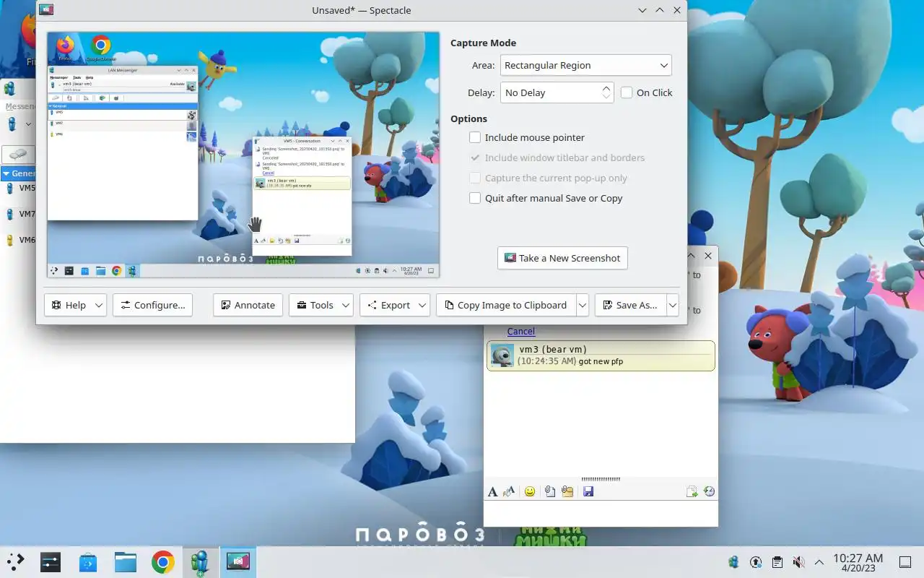Open the font tool in chat toolbar

pyautogui.click(x=492, y=491)
